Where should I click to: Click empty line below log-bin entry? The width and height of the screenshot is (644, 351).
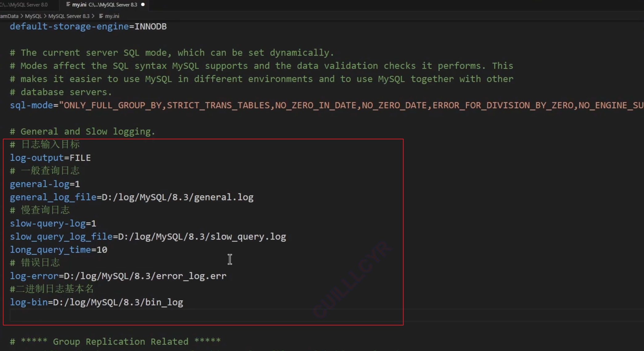point(123,316)
